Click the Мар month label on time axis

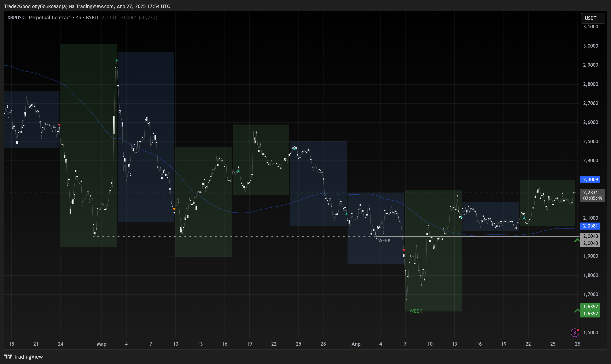(102, 344)
